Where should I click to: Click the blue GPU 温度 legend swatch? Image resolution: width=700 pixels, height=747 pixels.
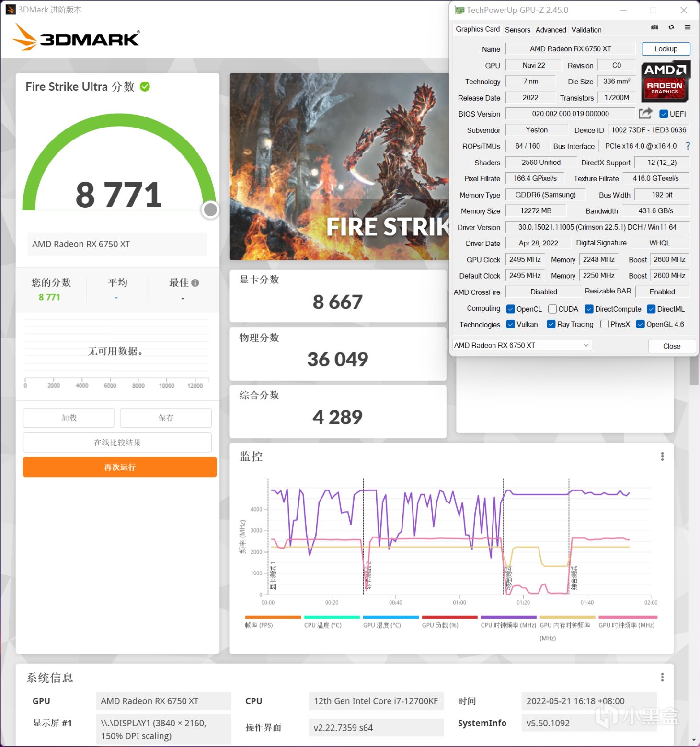click(391, 617)
